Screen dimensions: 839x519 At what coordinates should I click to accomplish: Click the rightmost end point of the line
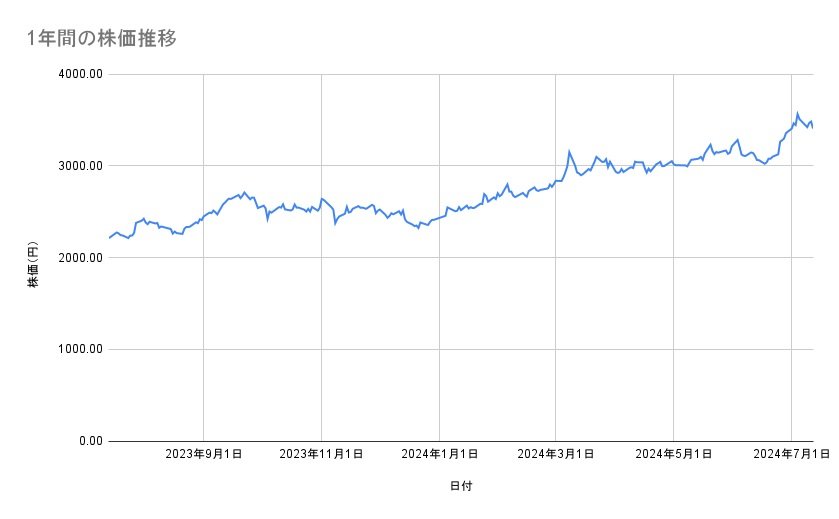click(x=813, y=128)
